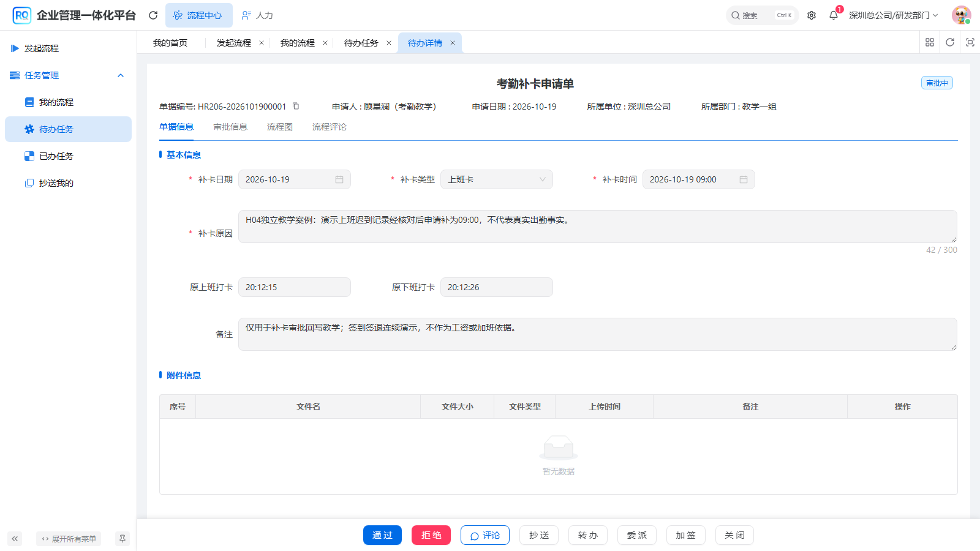The image size is (980, 551).
Task: Refresh the current tab page
Action: 950,42
